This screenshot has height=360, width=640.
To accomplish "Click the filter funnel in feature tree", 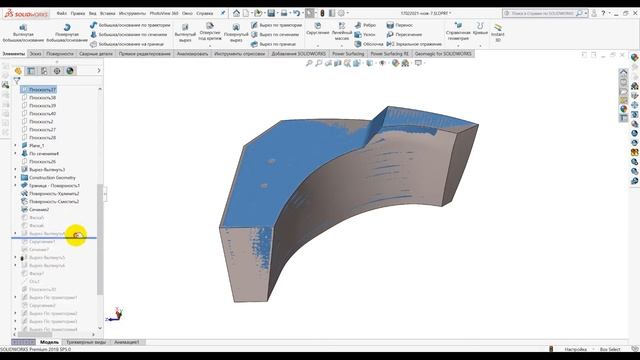I will tap(17, 81).
